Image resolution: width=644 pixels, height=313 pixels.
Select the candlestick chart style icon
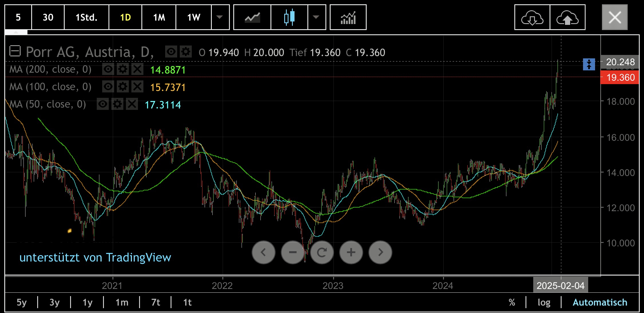pyautogui.click(x=289, y=17)
